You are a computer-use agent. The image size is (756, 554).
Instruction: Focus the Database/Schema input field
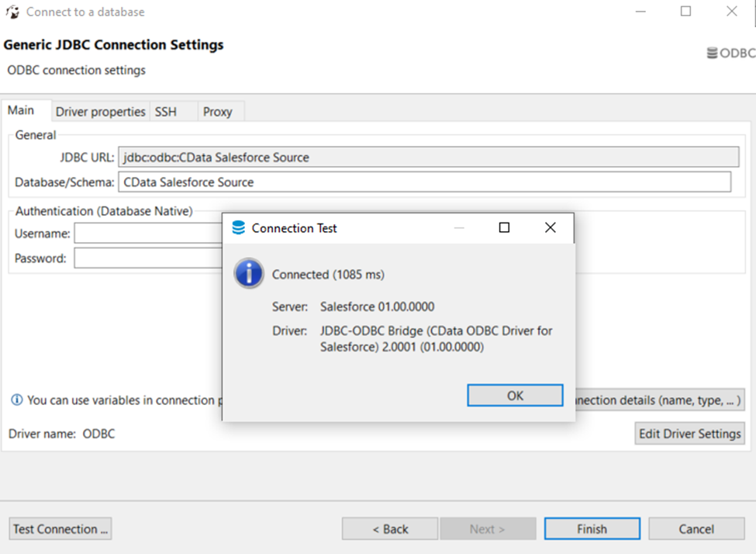[x=423, y=182]
